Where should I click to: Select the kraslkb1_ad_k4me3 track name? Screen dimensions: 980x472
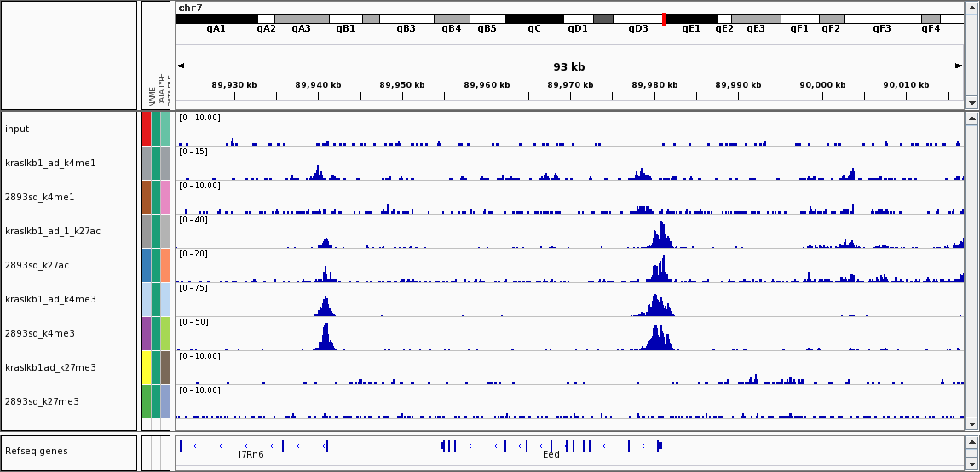point(50,299)
